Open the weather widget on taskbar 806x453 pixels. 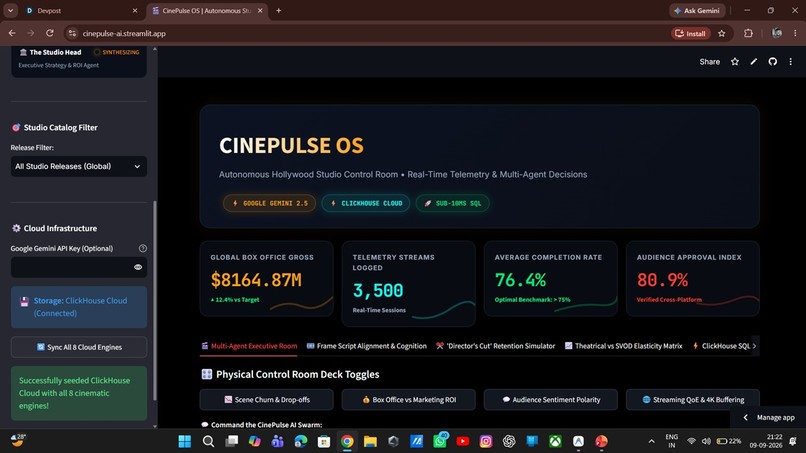[19, 440]
